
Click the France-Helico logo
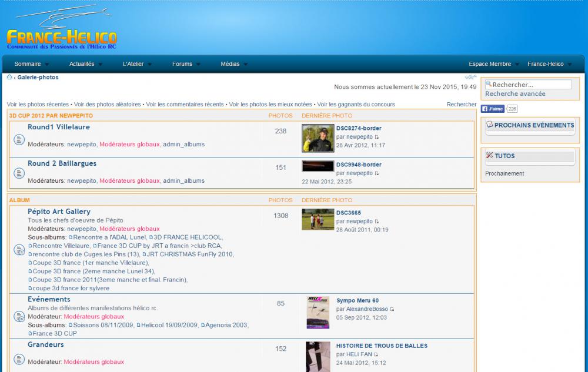pos(62,28)
